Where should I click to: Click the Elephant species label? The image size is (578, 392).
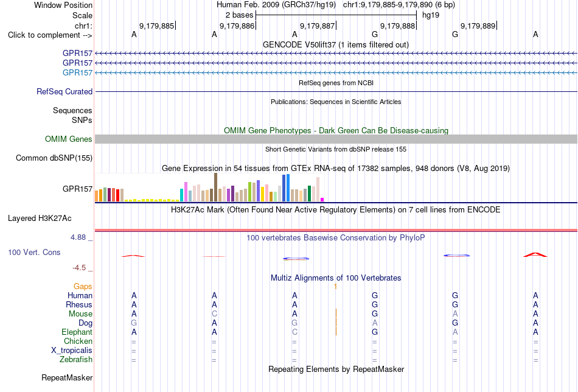click(x=77, y=332)
